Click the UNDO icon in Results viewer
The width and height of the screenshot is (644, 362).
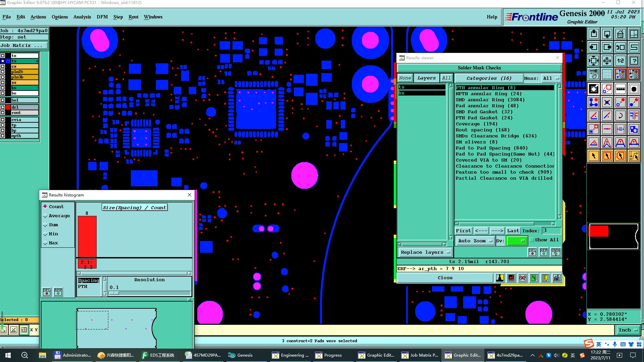pos(555,252)
